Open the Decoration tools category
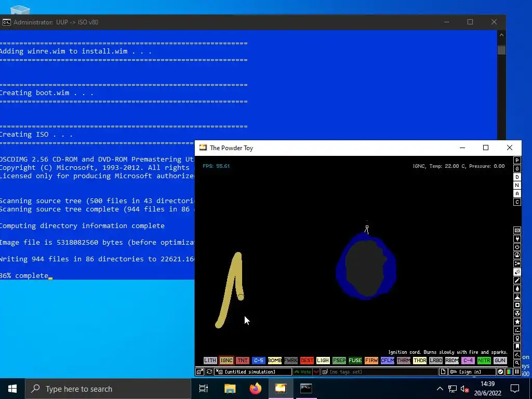Screen dimensions: 532x399 coord(517,355)
